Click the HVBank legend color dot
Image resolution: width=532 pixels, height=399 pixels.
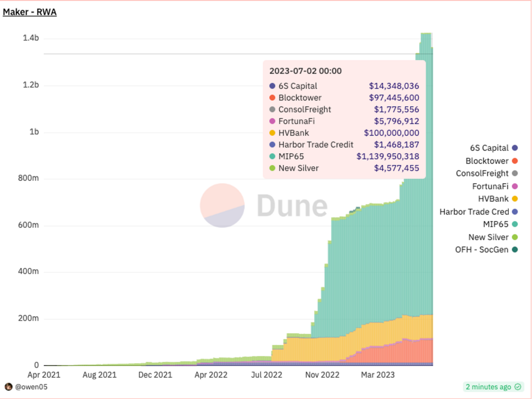click(x=515, y=199)
